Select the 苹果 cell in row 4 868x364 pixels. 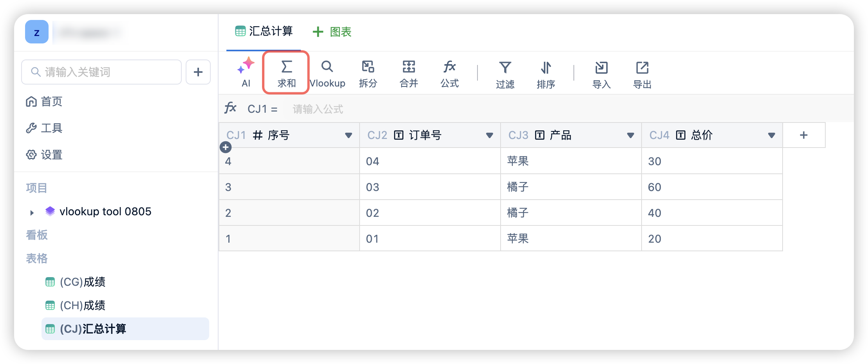[x=571, y=161]
